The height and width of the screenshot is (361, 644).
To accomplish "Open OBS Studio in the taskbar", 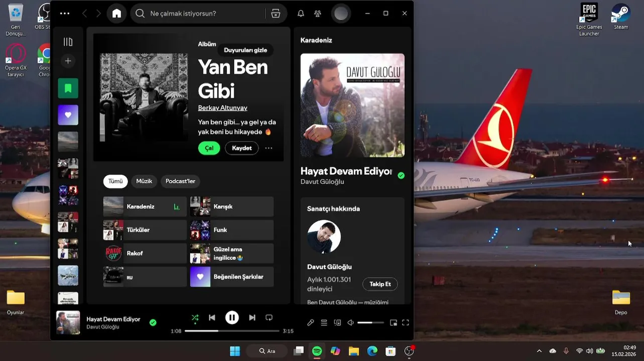I will 410,351.
